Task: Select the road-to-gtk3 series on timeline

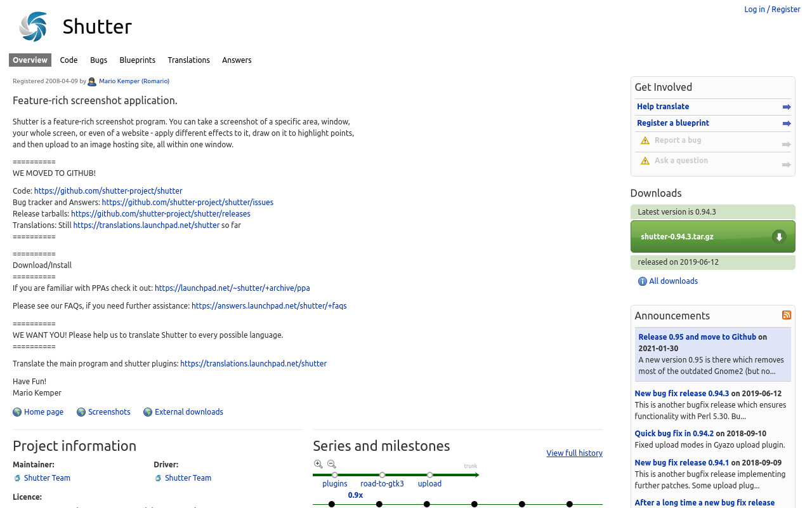Action: pos(382,483)
